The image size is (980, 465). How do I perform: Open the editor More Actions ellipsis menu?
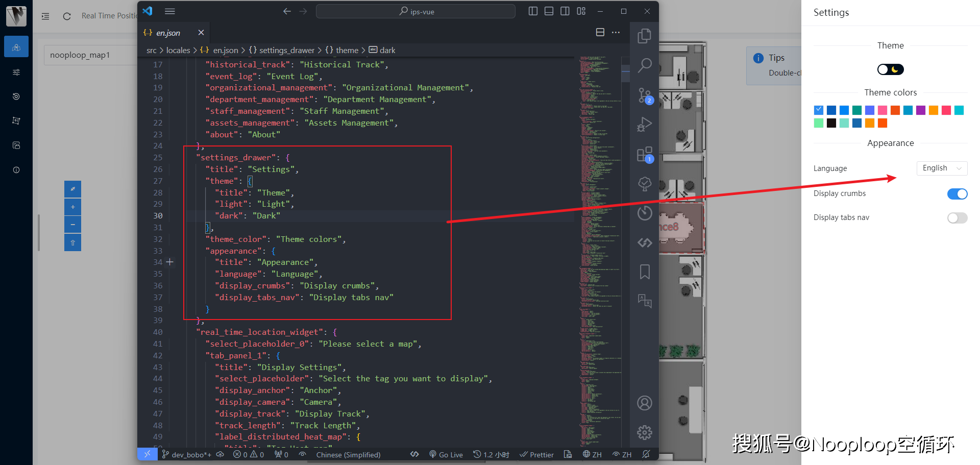click(x=616, y=33)
